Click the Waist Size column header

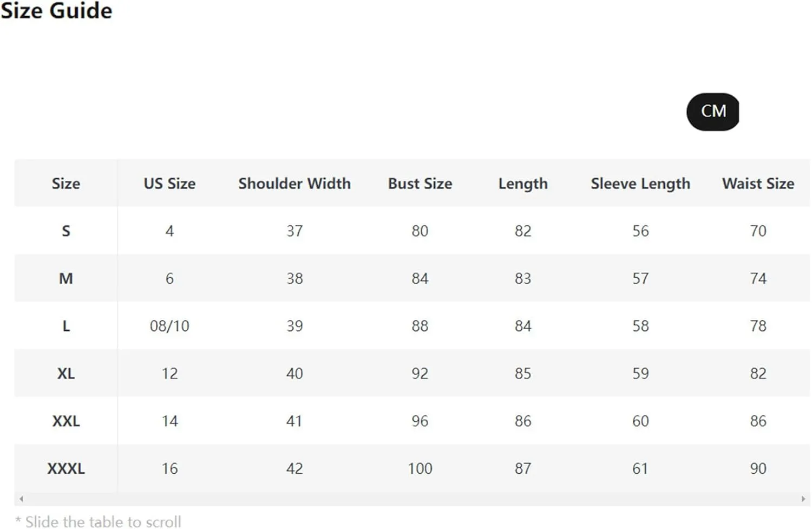(758, 184)
